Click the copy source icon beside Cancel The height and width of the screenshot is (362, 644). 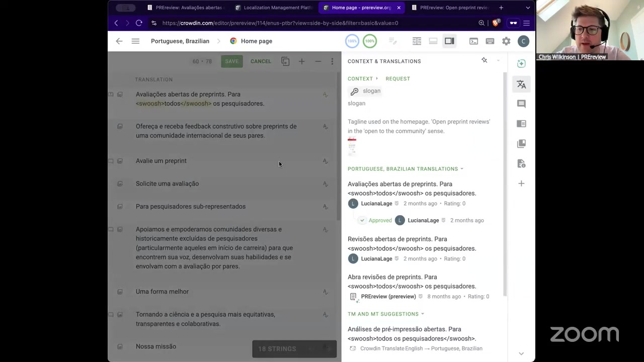tap(285, 61)
